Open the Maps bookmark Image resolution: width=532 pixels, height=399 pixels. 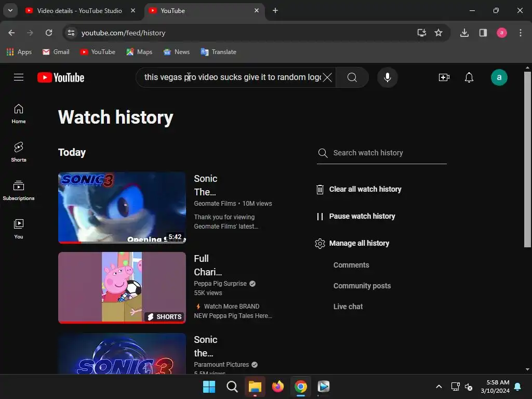pyautogui.click(x=139, y=52)
